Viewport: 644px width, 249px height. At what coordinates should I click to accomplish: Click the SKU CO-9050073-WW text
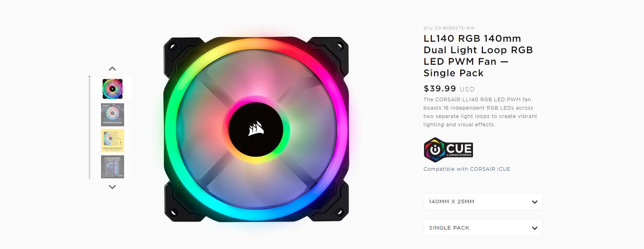tap(449, 28)
